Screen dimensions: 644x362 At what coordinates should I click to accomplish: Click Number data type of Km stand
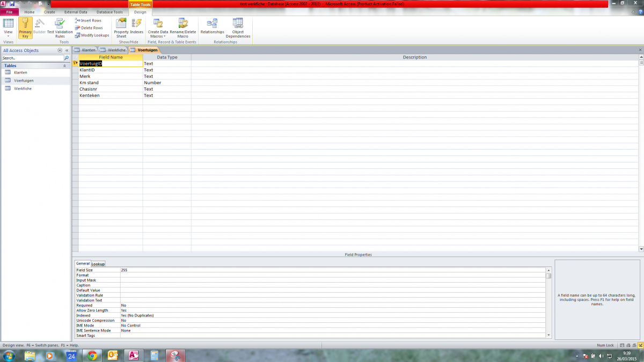point(167,83)
